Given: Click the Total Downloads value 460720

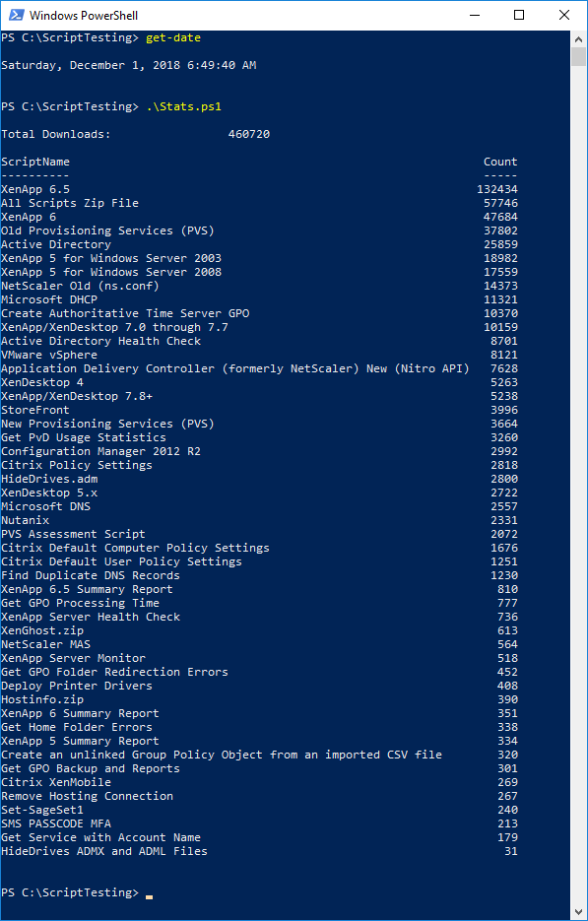Looking at the screenshot, I should [x=249, y=135].
